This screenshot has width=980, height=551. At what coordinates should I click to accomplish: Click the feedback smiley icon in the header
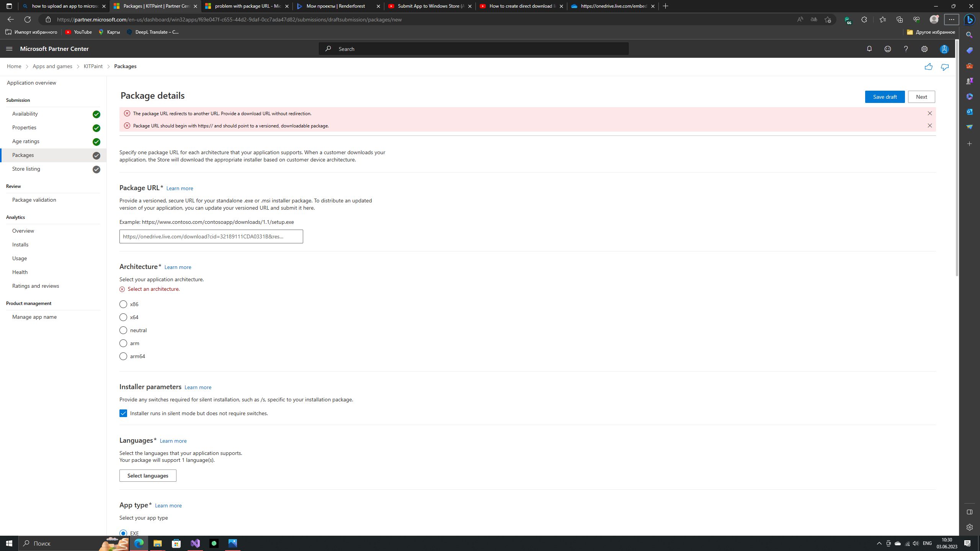click(x=887, y=49)
